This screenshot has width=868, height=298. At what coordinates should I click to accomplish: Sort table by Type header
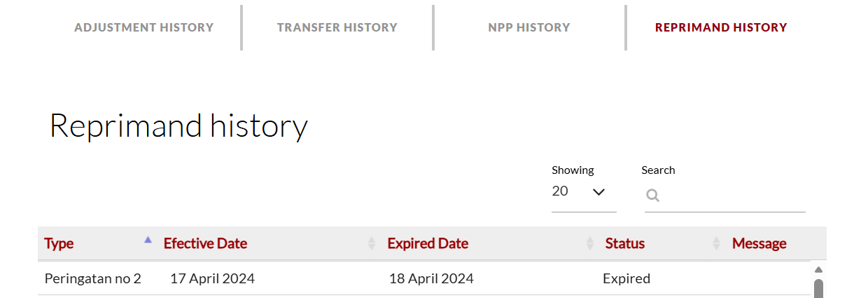click(59, 243)
